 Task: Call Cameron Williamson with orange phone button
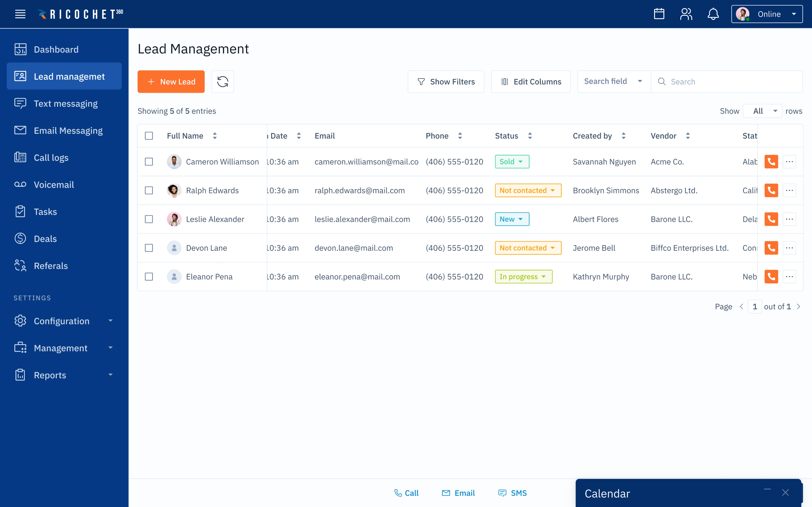pyautogui.click(x=771, y=162)
